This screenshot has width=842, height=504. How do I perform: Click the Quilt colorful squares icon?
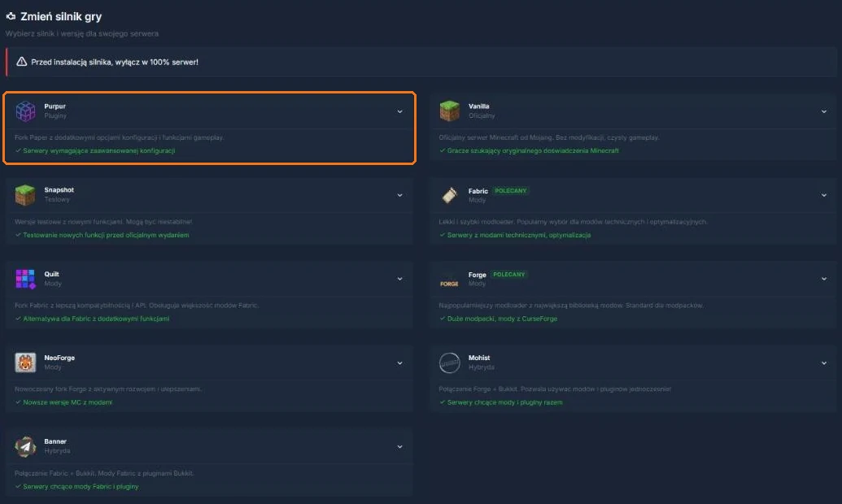click(25, 279)
